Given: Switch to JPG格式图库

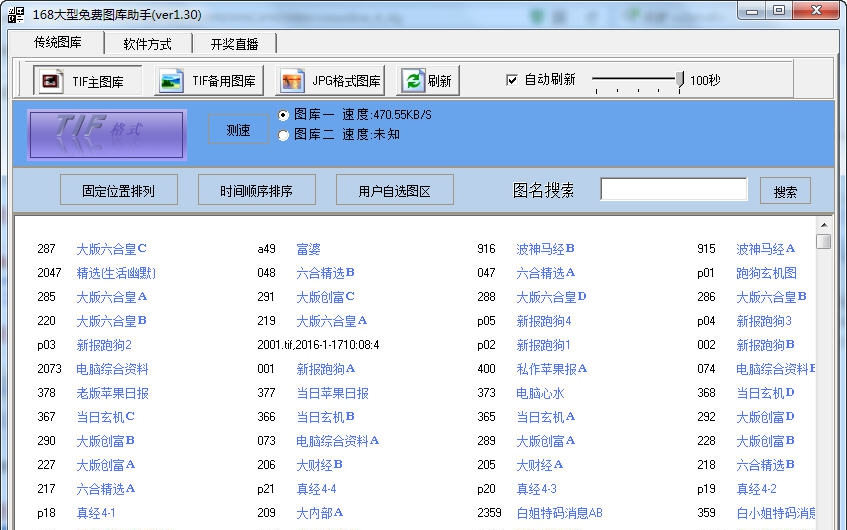Looking at the screenshot, I should tap(330, 81).
